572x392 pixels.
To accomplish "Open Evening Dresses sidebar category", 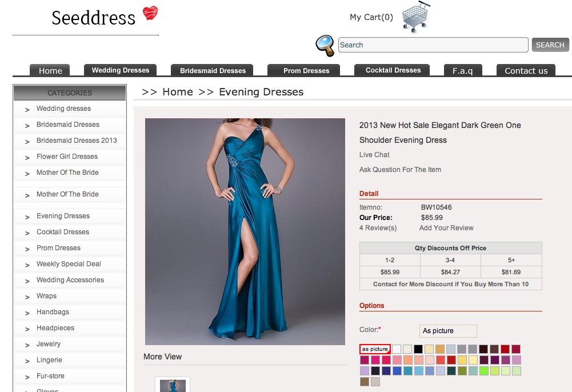I will point(63,216).
